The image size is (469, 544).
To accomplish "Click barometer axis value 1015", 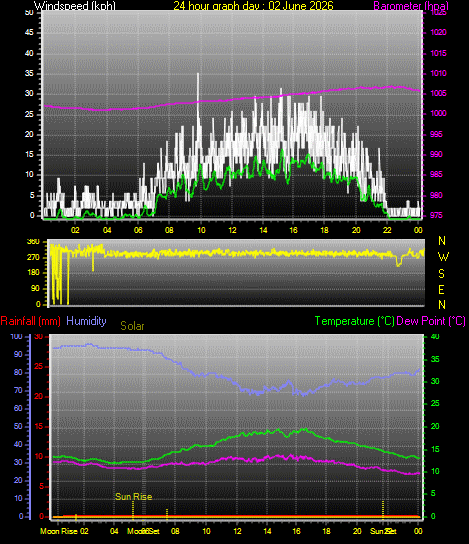I will [x=438, y=53].
